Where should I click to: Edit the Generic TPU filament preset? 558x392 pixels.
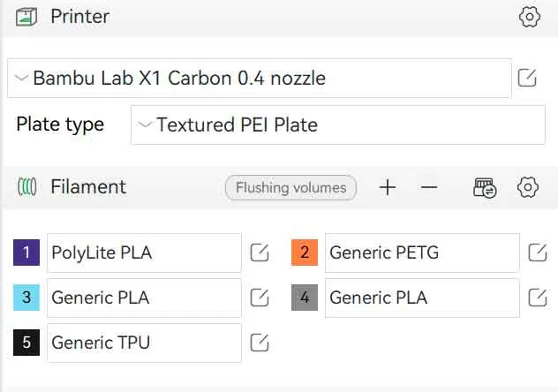(x=260, y=343)
